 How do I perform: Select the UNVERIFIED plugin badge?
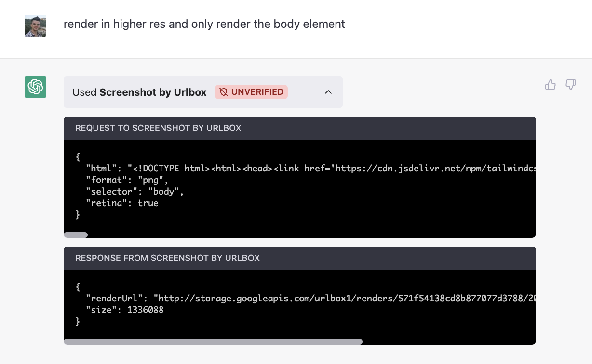click(251, 92)
